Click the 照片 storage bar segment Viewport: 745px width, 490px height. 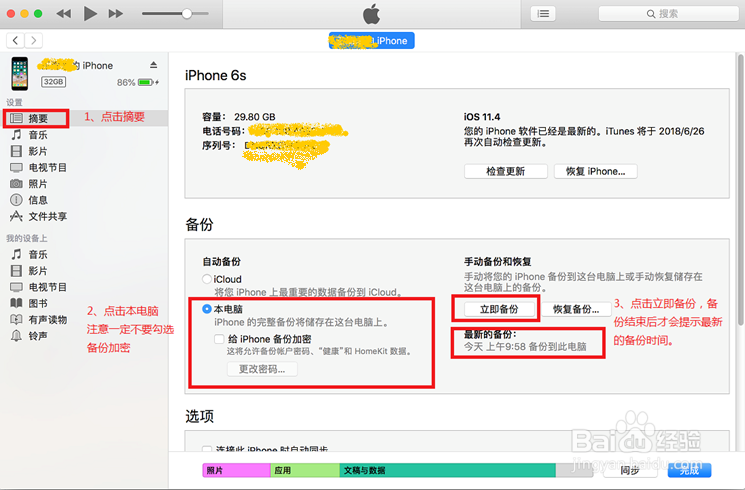[x=236, y=470]
